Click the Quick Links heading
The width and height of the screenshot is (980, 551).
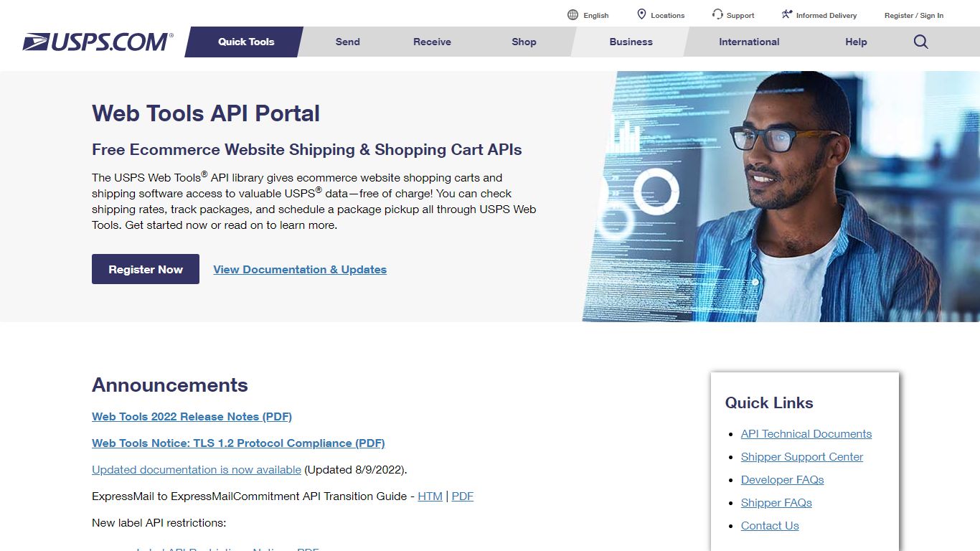[x=769, y=402]
